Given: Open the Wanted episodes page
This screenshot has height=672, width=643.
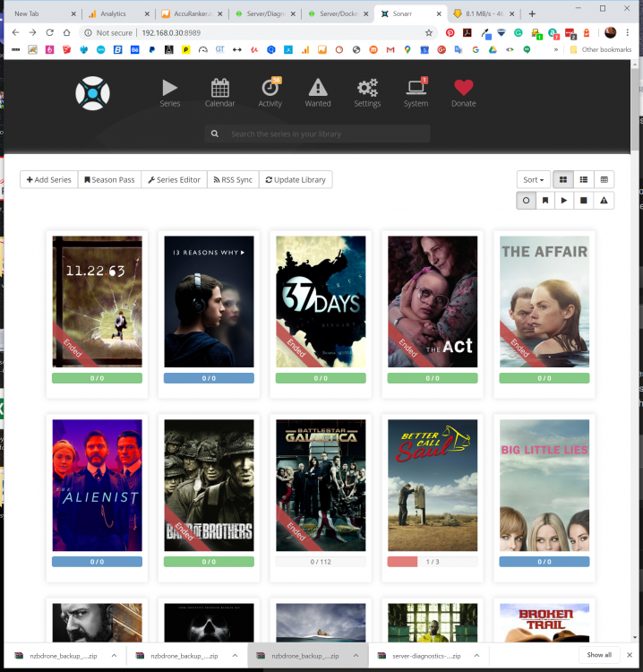Looking at the screenshot, I should click(x=318, y=93).
